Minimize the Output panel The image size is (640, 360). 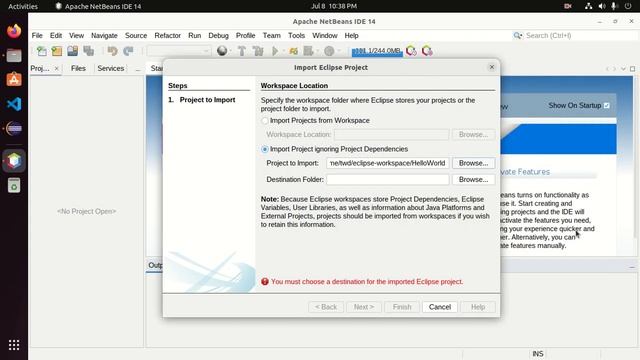[632, 267]
